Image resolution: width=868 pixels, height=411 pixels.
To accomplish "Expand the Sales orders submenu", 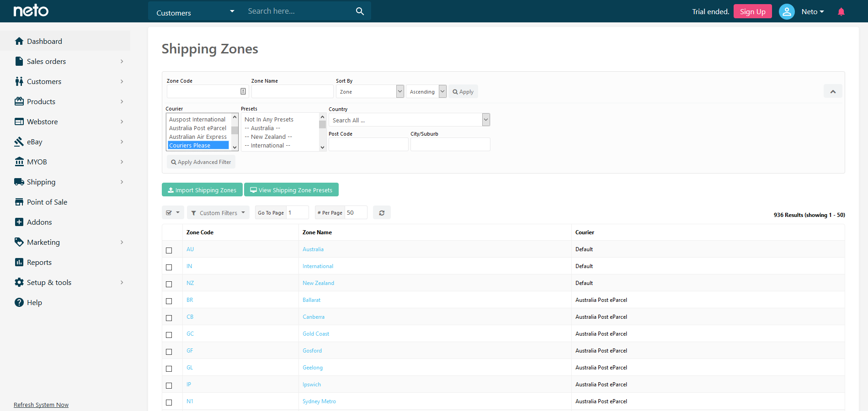I will pos(122,61).
